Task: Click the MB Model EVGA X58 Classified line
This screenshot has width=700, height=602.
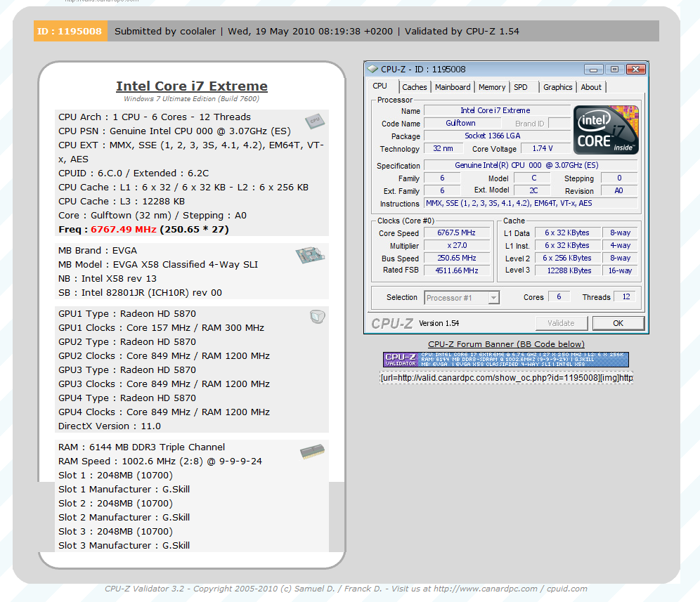Action: (158, 265)
